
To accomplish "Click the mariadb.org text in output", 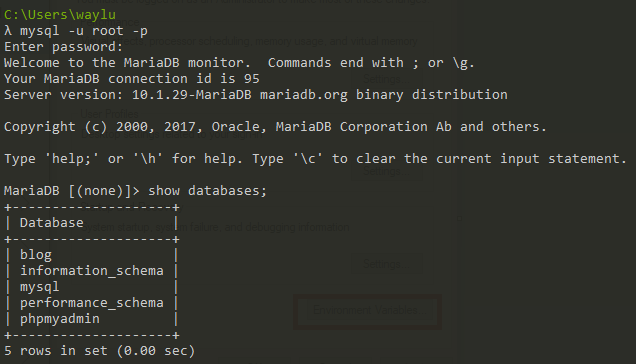I will point(303,95).
